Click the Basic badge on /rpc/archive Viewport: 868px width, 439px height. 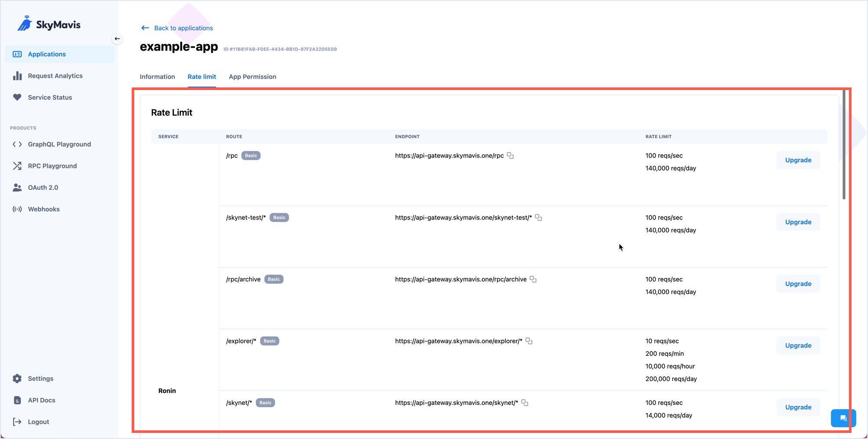pyautogui.click(x=274, y=279)
